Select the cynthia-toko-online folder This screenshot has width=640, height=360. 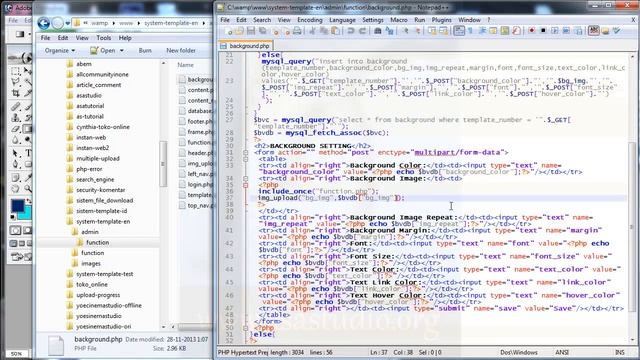tap(103, 127)
